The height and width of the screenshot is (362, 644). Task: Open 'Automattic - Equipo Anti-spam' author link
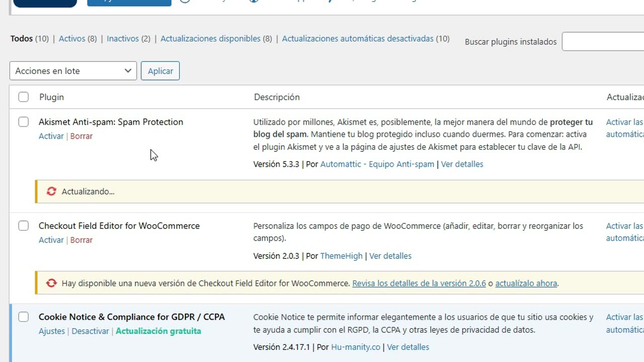tap(377, 164)
